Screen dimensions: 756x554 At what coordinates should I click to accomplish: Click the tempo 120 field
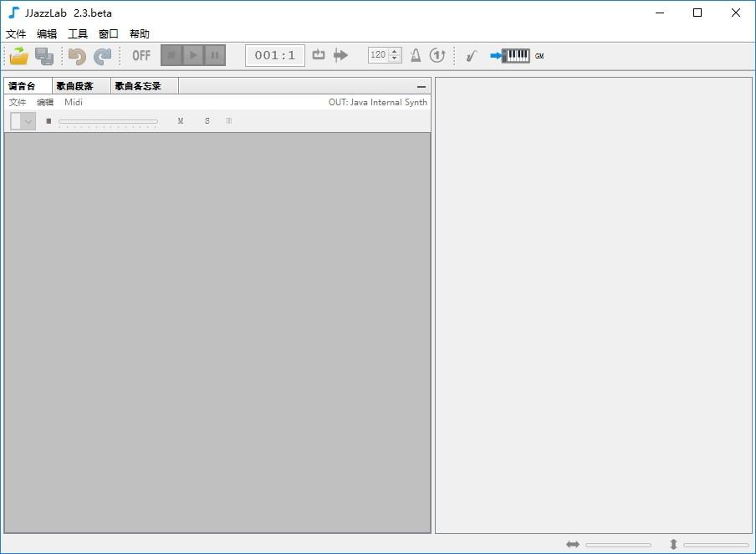click(379, 55)
